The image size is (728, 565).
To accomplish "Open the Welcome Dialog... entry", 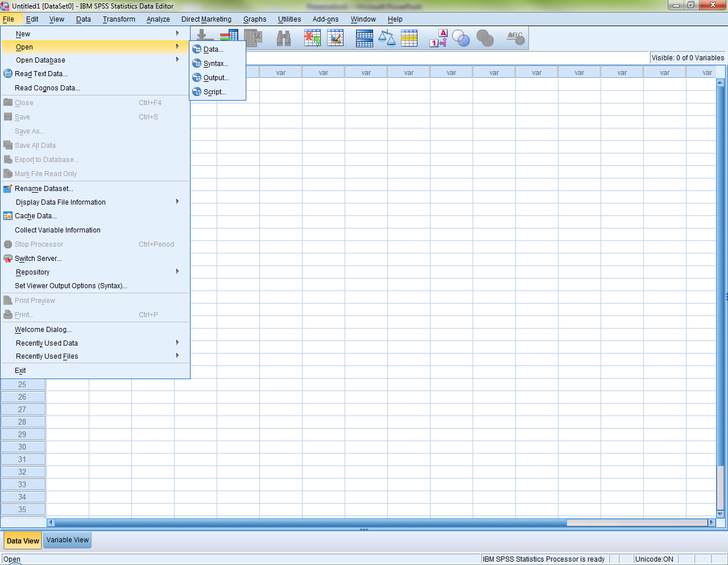I will tap(95, 330).
